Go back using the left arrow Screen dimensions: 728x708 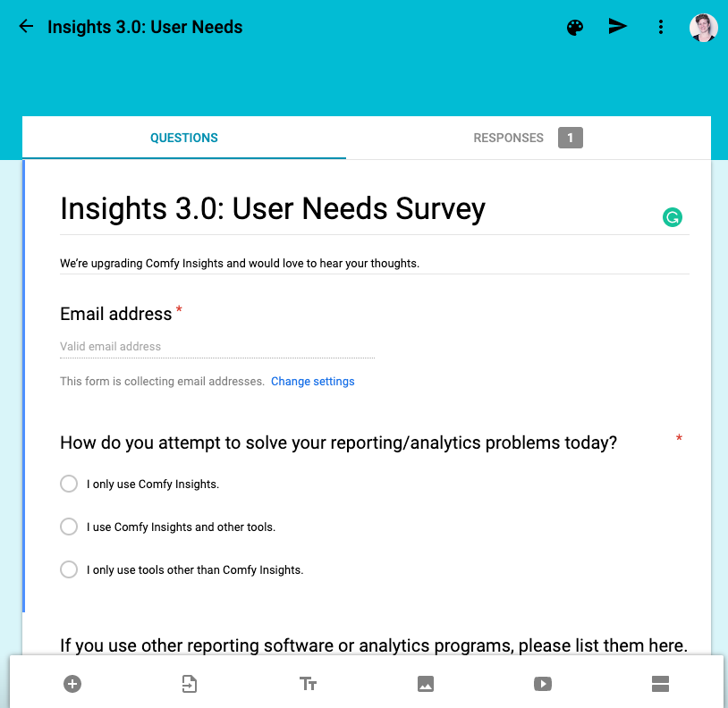coord(26,27)
